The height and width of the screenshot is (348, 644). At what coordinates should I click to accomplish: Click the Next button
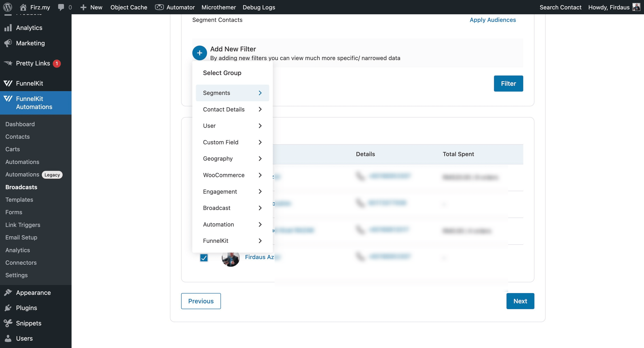tap(520, 301)
